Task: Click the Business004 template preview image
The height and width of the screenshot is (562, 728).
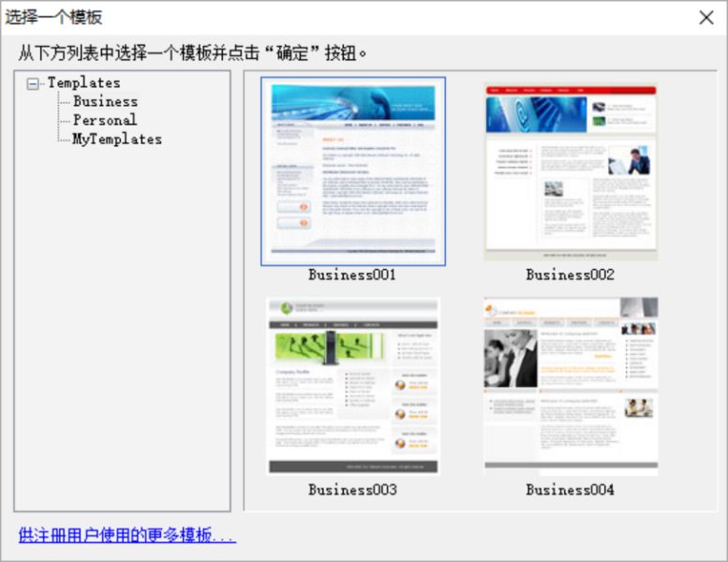Action: click(x=570, y=386)
